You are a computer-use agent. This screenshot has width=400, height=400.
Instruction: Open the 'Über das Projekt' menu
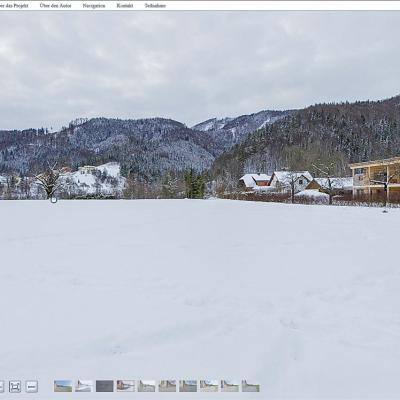coord(14,6)
